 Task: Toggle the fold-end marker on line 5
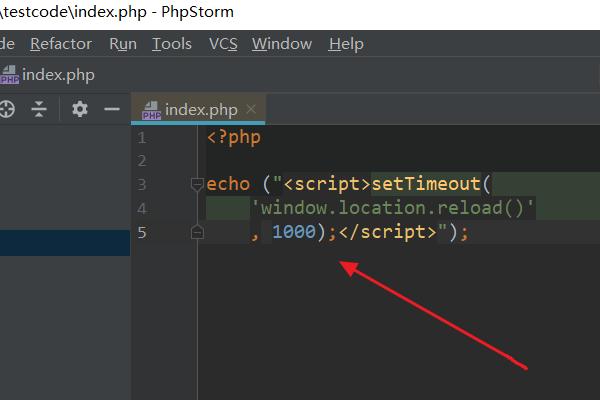click(197, 232)
